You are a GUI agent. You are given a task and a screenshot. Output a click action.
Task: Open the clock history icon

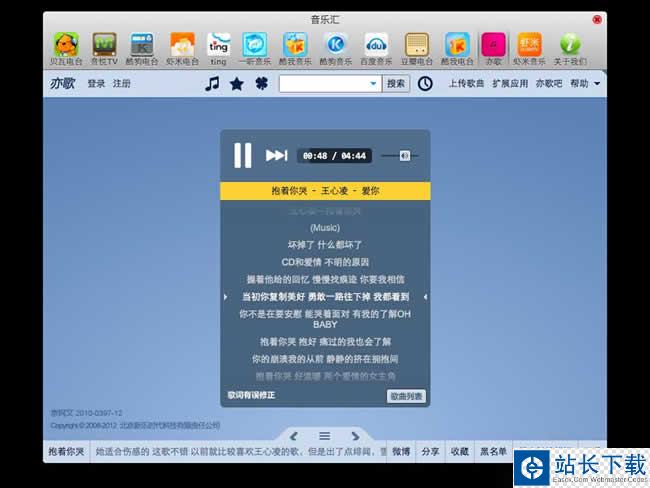(x=425, y=84)
